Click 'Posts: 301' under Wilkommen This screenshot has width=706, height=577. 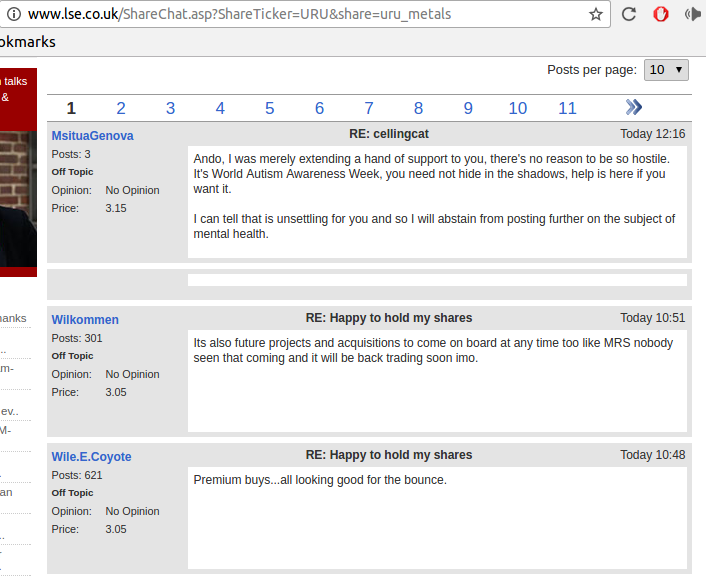[77, 338]
